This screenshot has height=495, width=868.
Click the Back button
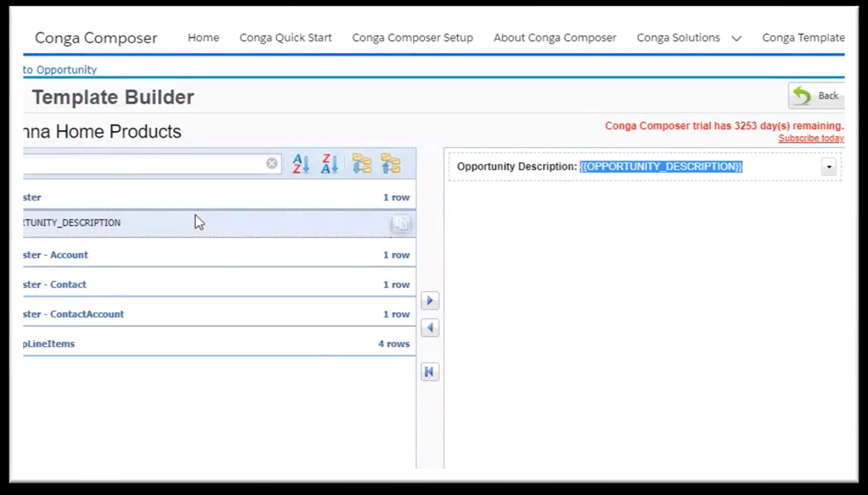coord(817,96)
